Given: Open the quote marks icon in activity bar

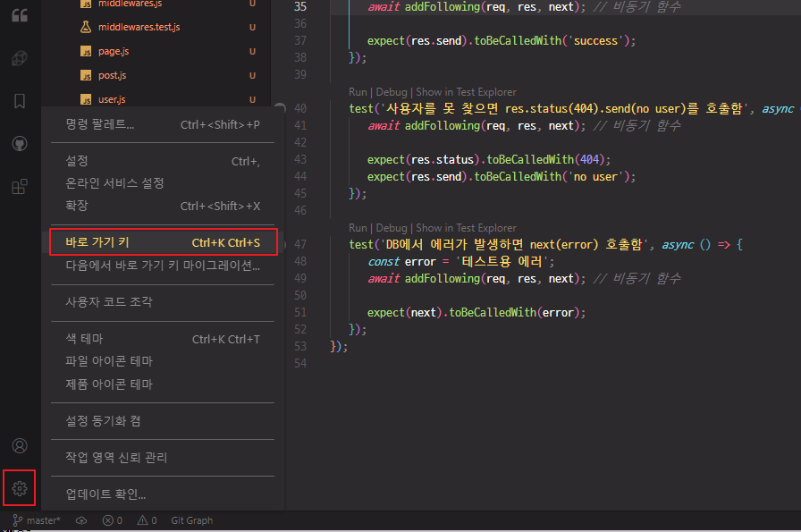Looking at the screenshot, I should (20, 15).
